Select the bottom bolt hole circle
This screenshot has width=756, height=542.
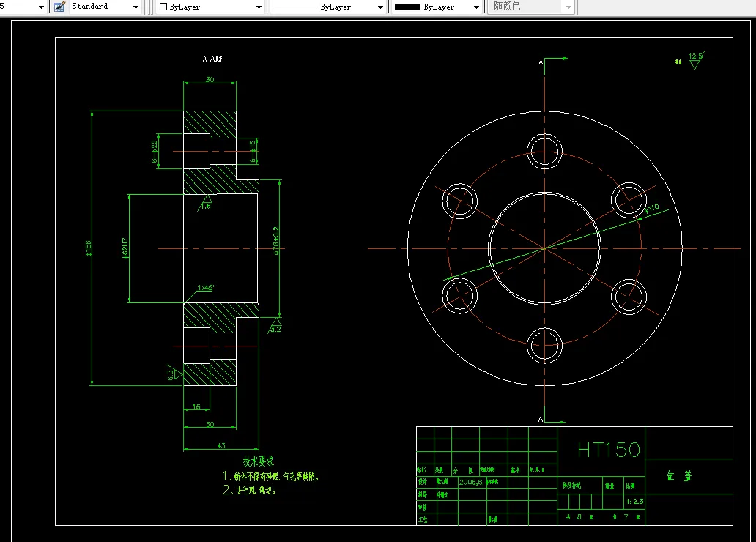tap(544, 346)
